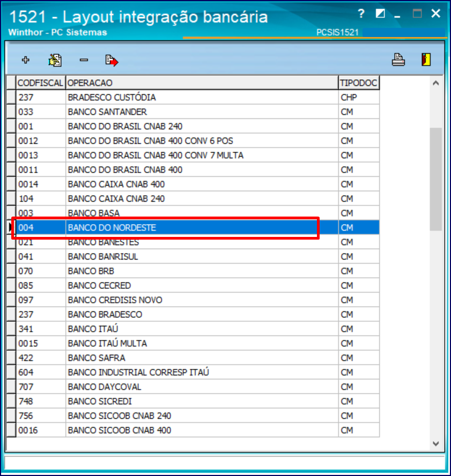Open the edit layout icon

55,60
